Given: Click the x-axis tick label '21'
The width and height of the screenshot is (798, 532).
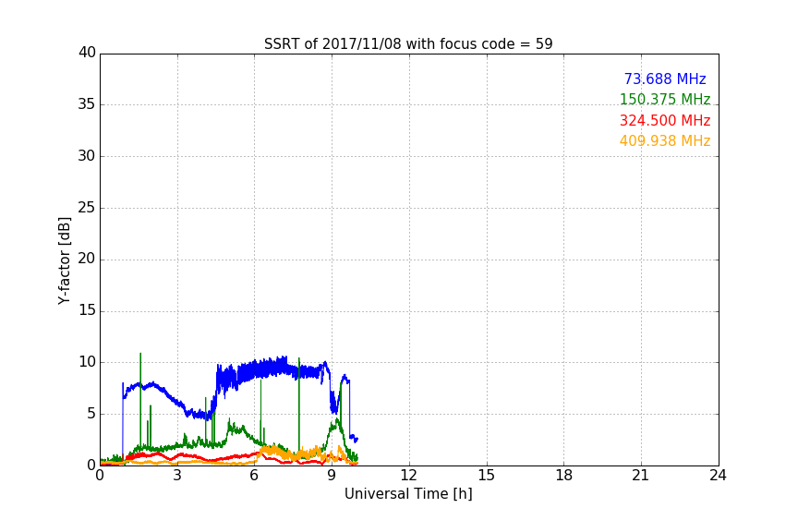Looking at the screenshot, I should click(641, 476).
